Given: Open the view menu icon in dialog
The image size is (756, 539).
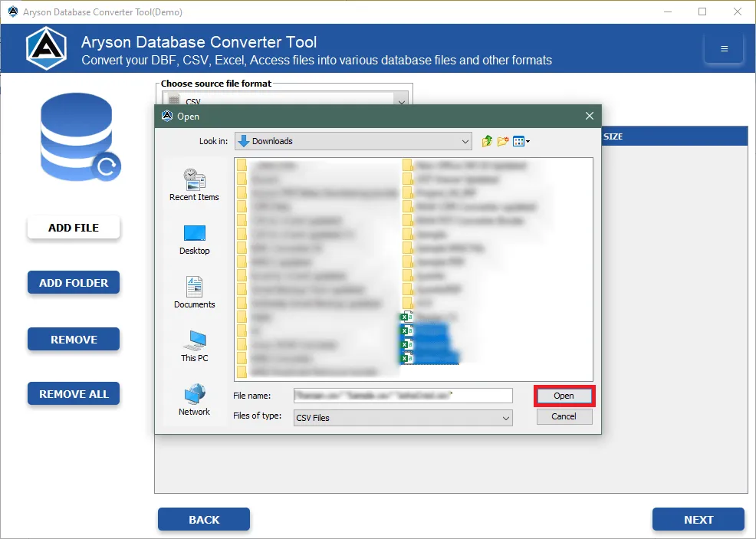Looking at the screenshot, I should (x=521, y=141).
